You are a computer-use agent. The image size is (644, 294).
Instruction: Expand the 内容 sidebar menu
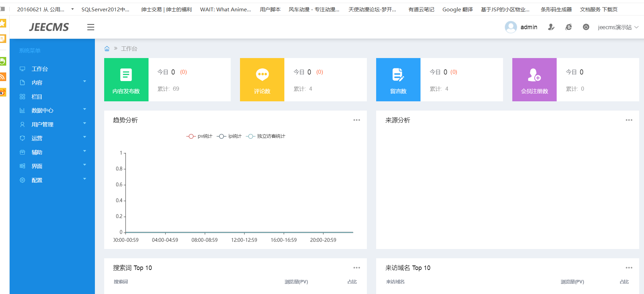point(37,83)
